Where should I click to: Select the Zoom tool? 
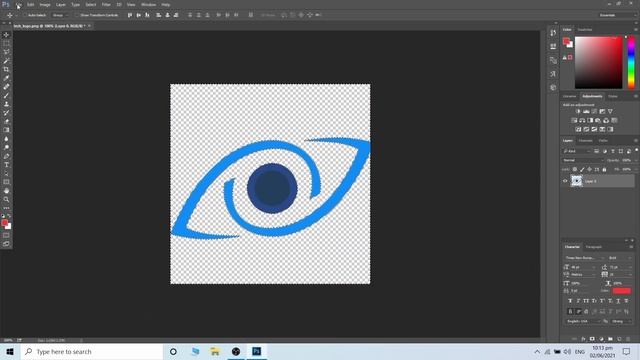6,200
